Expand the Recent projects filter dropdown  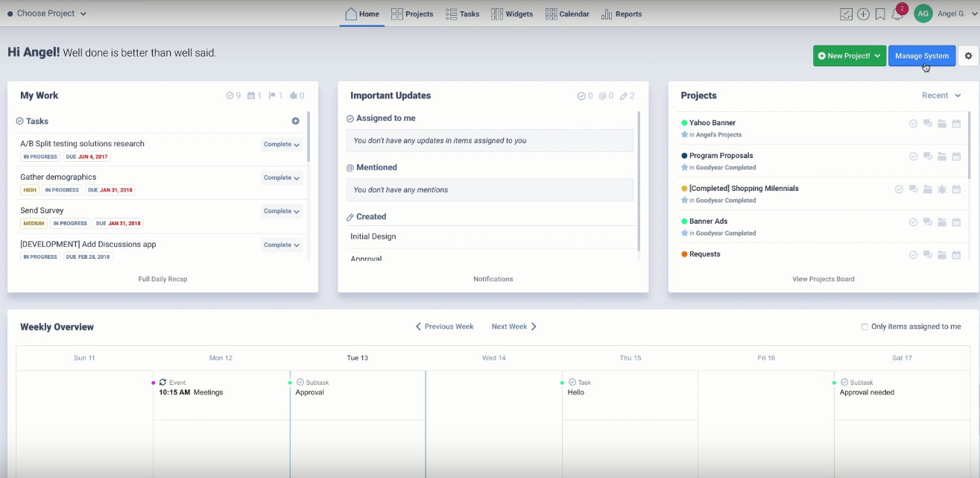tap(941, 95)
